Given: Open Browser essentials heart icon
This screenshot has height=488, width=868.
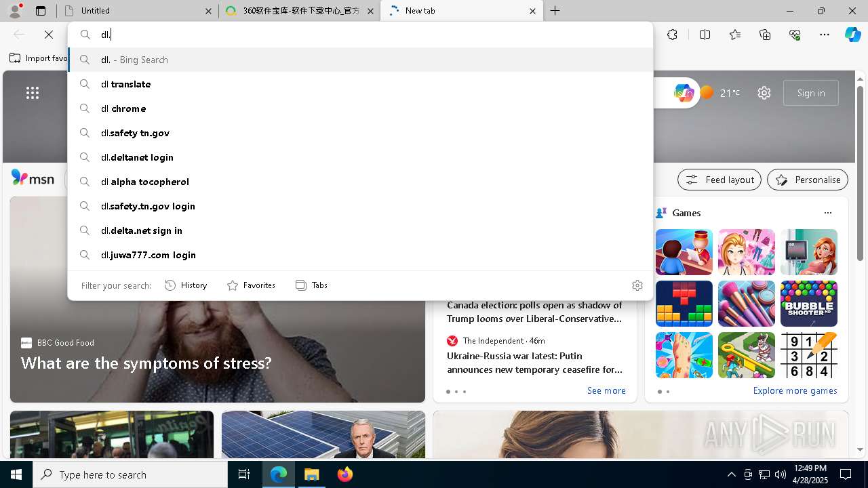Looking at the screenshot, I should coord(795,35).
